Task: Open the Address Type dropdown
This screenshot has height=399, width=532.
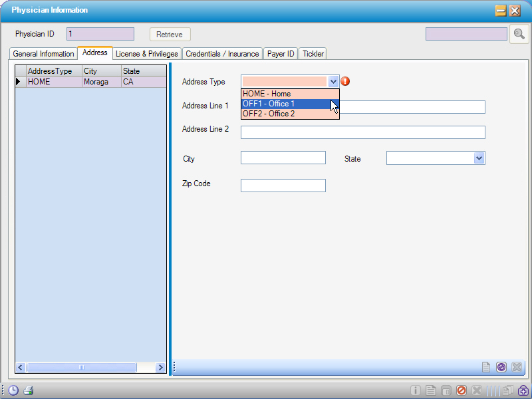Action: [333, 81]
